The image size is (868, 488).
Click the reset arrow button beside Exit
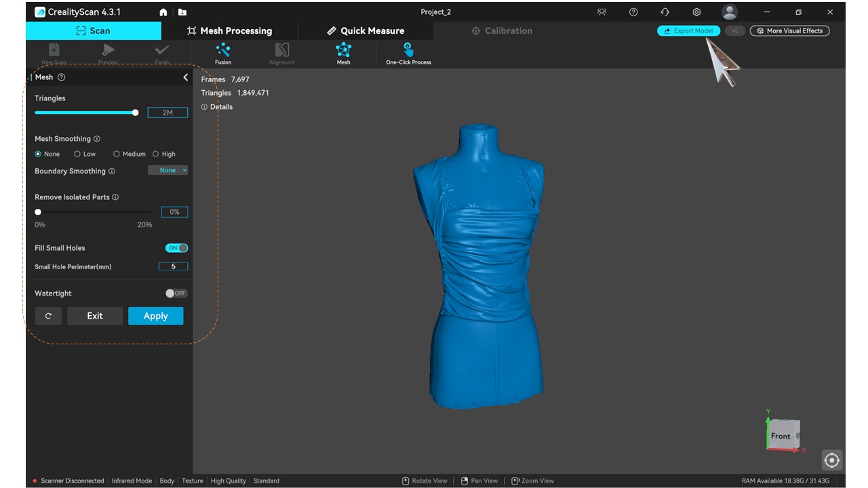[48, 316]
